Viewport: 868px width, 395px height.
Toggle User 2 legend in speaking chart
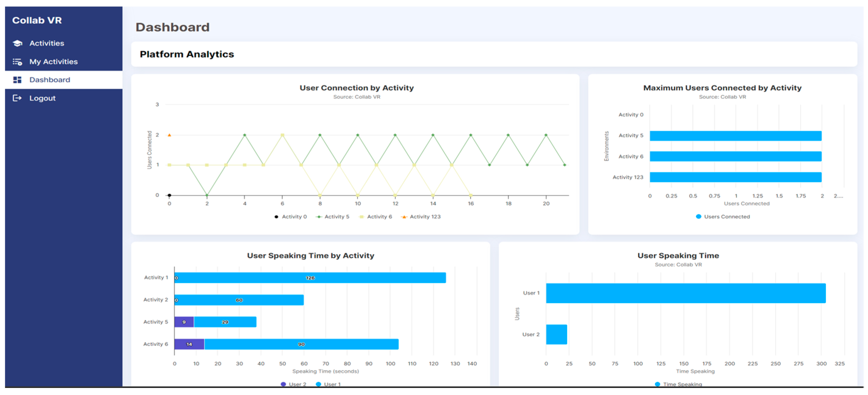[x=297, y=384]
